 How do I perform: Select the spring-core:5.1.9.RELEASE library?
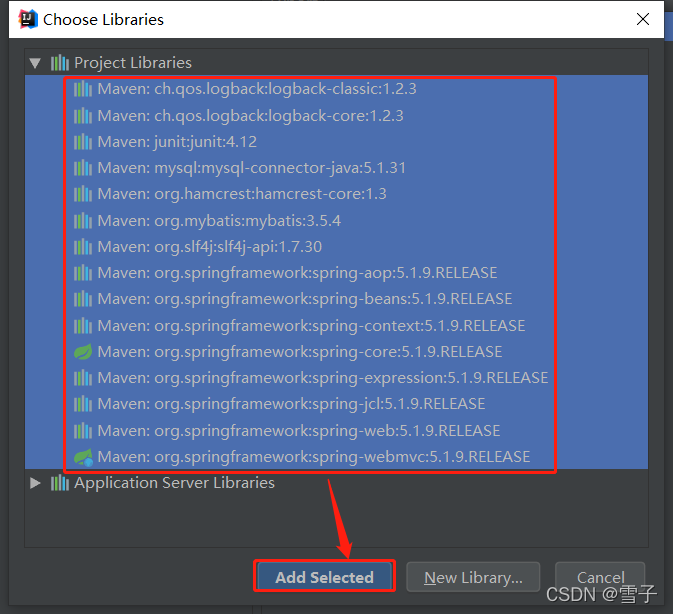(336, 352)
